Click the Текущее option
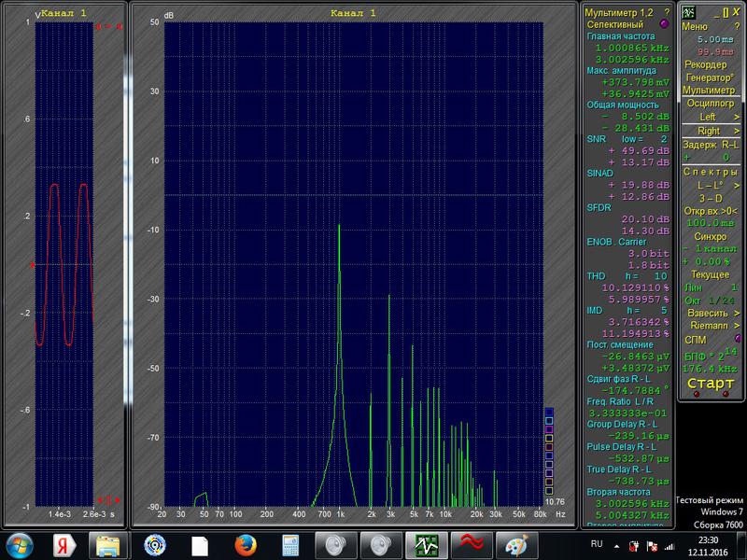Image resolution: width=747 pixels, height=560 pixels. point(710,274)
